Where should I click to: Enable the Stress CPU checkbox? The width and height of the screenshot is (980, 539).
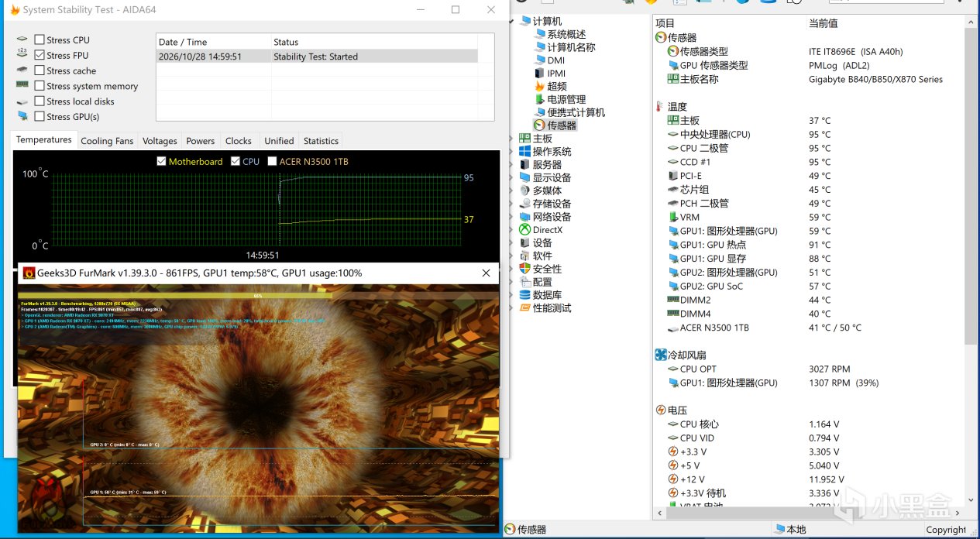[x=40, y=39]
